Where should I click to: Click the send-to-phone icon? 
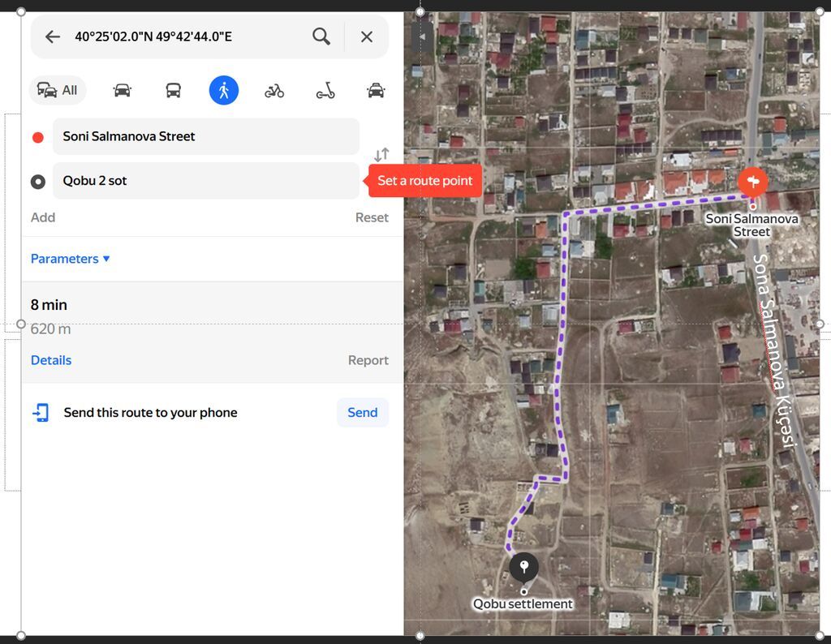(x=41, y=413)
